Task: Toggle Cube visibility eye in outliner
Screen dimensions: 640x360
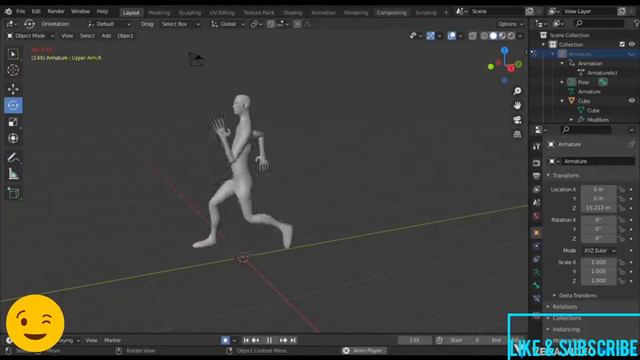Action: pos(631,101)
